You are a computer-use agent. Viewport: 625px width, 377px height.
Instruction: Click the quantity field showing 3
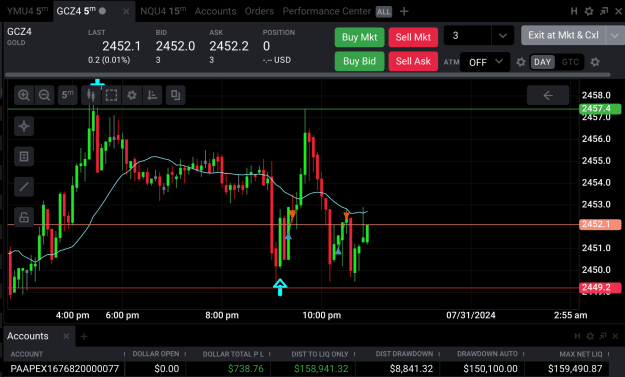[x=467, y=36]
